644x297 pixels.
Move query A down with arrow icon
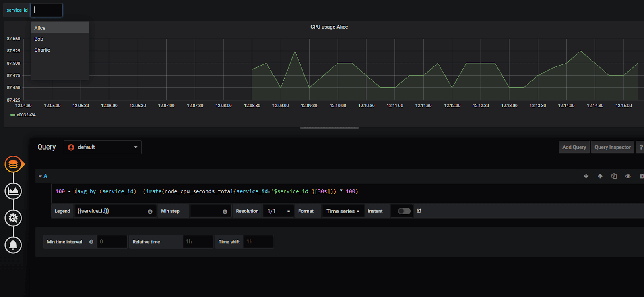coord(586,176)
